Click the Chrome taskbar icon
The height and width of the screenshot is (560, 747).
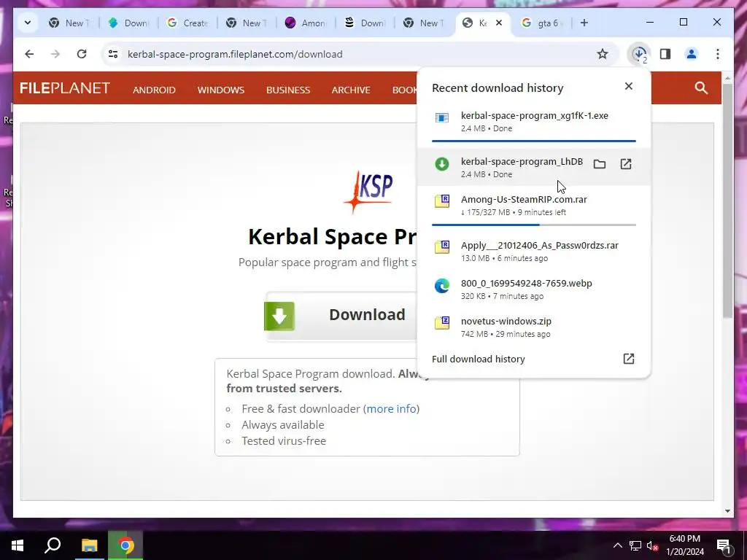125,545
